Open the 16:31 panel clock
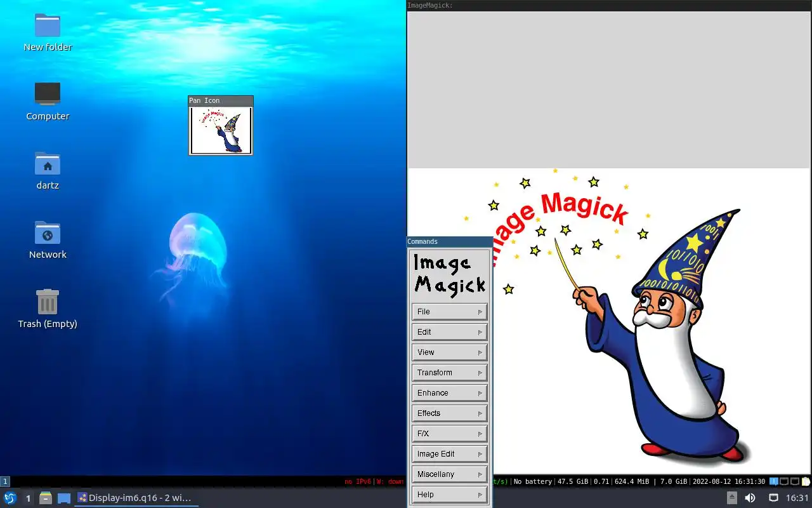812x508 pixels. pos(797,498)
